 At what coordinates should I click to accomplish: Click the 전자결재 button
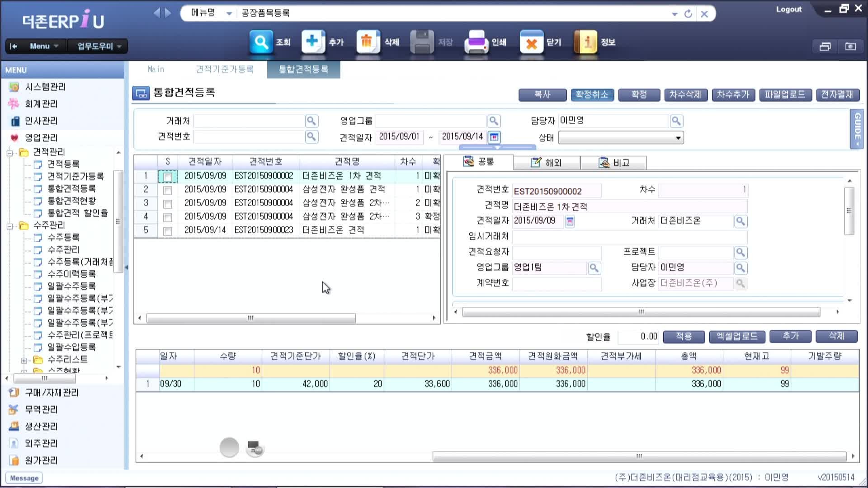click(837, 94)
